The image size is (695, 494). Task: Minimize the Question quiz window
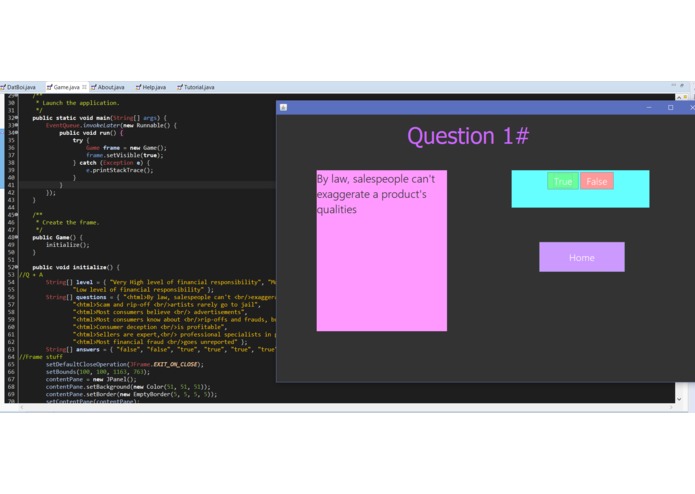point(649,107)
